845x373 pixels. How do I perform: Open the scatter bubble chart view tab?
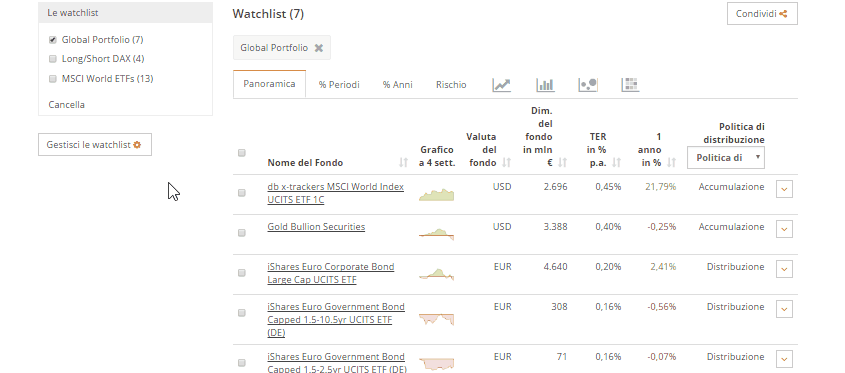click(x=587, y=85)
